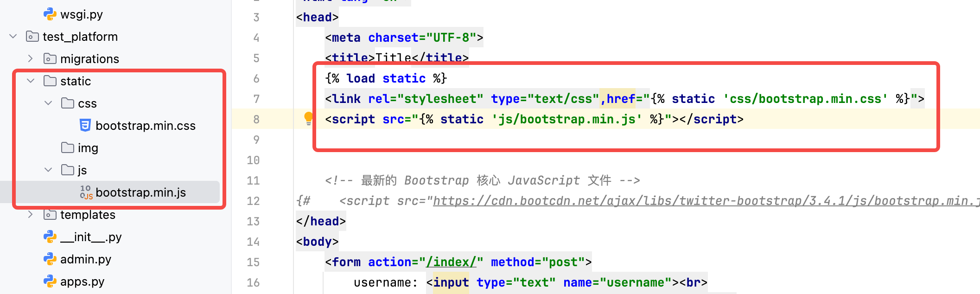Viewport: 980px width, 294px height.
Task: Collapse the test_platform folder
Action: 13,36
